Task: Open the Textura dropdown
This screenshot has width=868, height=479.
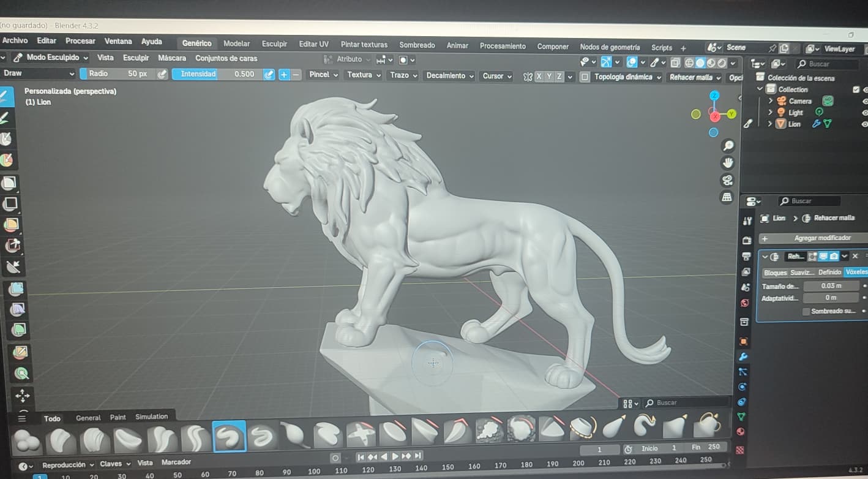Action: (364, 75)
